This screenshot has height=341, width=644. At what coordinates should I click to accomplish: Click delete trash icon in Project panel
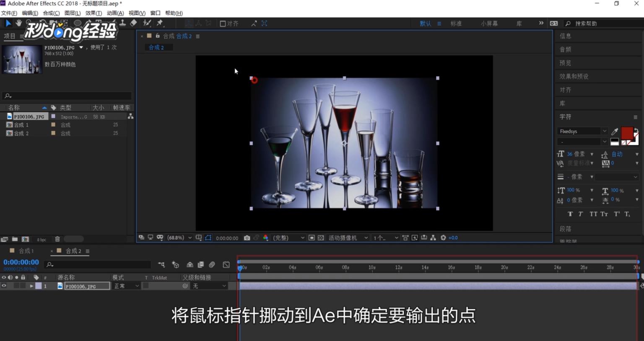(x=57, y=239)
